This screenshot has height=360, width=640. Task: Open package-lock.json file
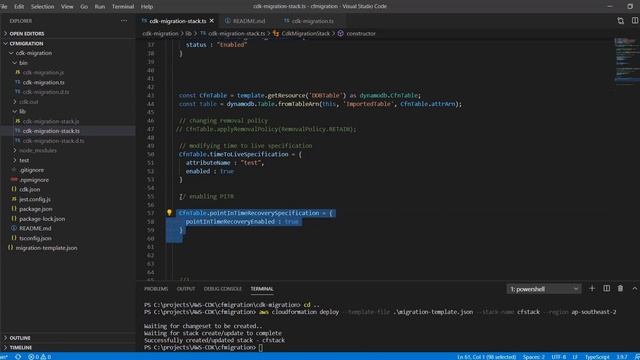(42, 219)
